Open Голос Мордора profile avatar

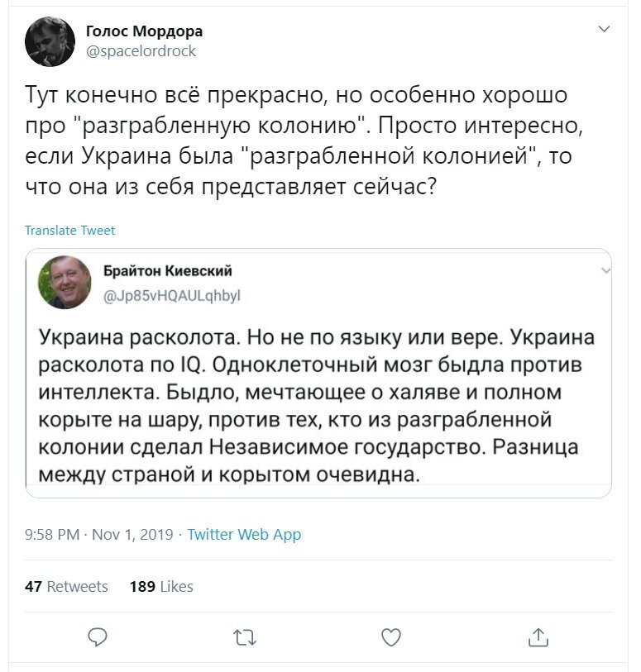pyautogui.click(x=50, y=41)
